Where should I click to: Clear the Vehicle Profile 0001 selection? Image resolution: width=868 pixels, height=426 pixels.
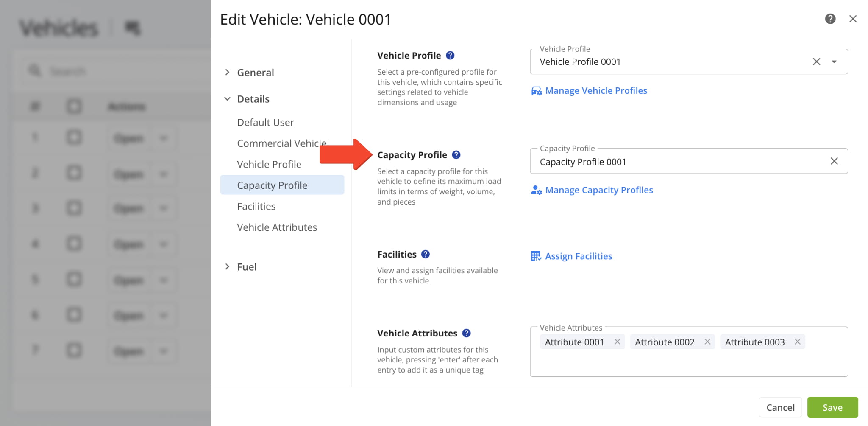816,62
